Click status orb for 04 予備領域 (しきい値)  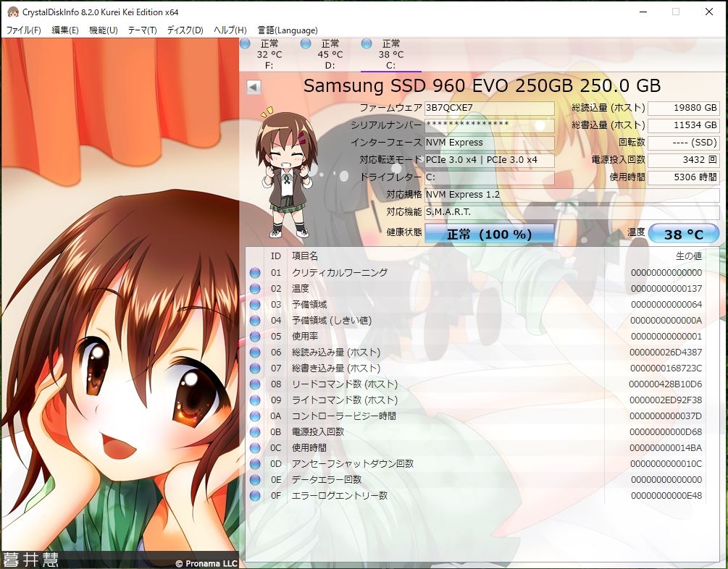(255, 321)
